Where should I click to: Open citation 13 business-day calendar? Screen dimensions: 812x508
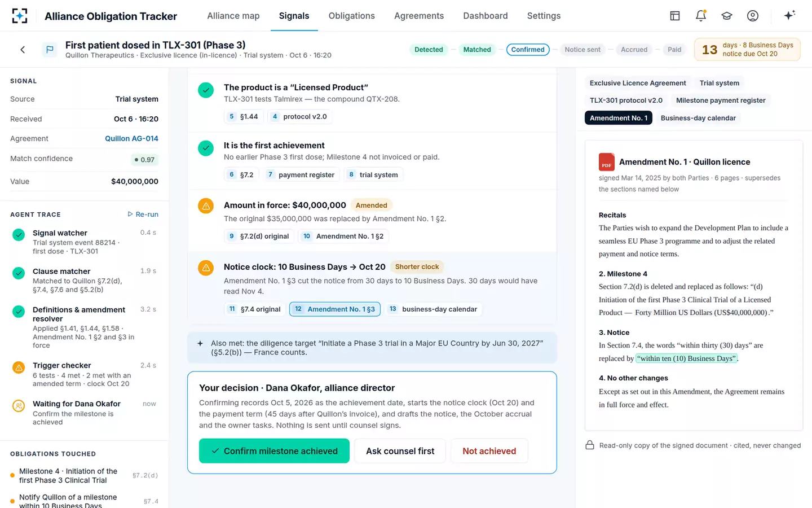click(434, 309)
